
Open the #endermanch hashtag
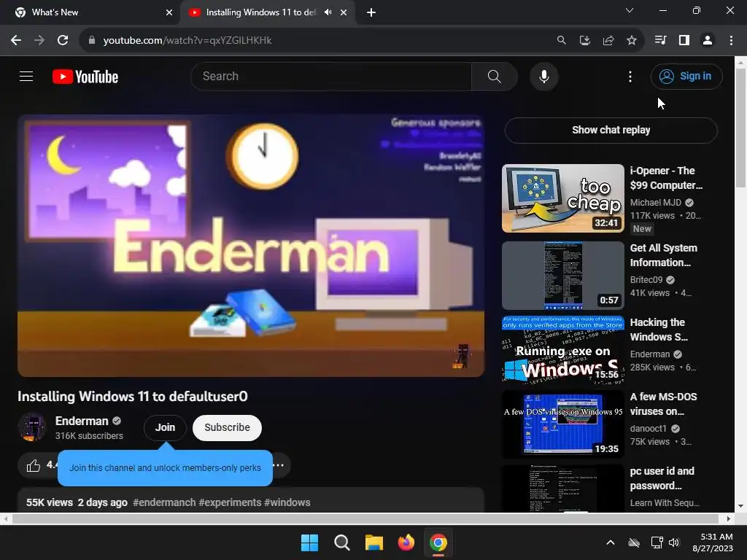(164, 502)
